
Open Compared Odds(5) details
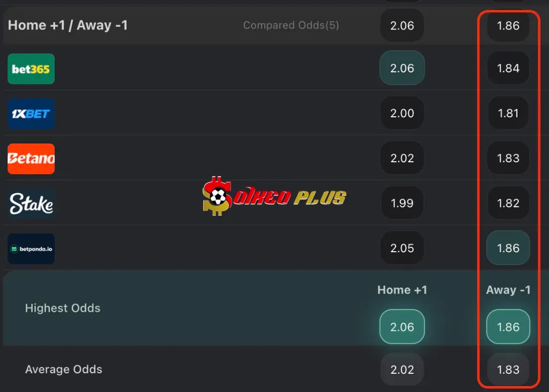[x=291, y=25]
